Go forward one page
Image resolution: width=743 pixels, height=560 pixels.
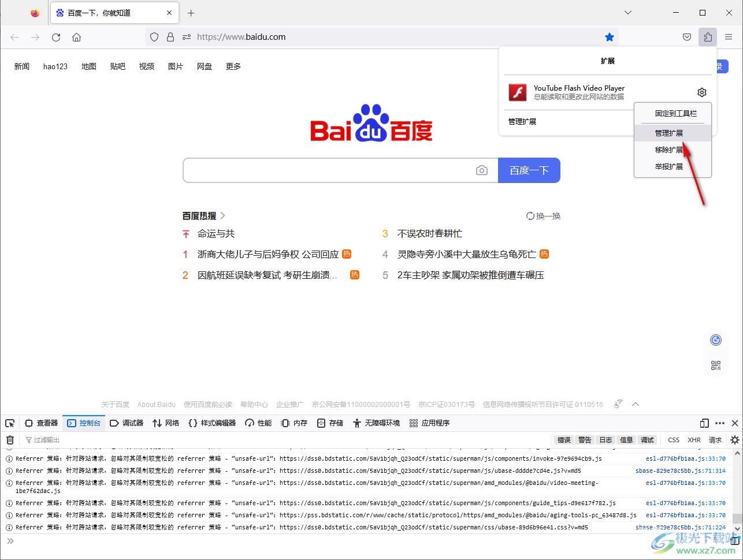35,37
